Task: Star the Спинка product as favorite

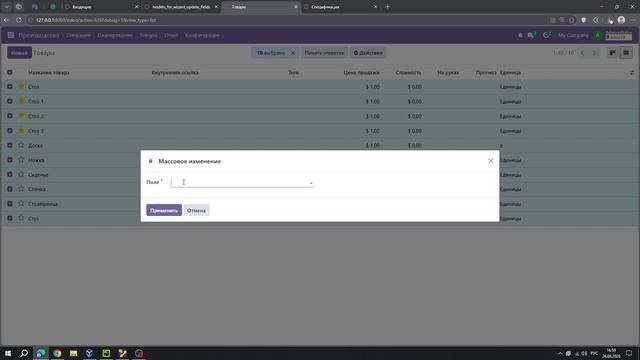Action: [x=21, y=189]
